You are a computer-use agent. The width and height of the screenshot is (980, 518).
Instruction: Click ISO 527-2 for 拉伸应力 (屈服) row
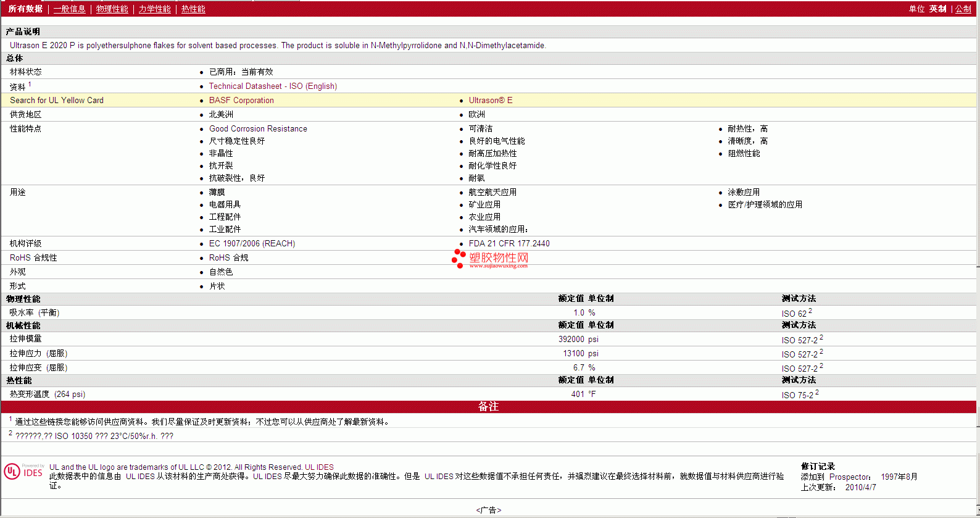pyautogui.click(x=800, y=354)
